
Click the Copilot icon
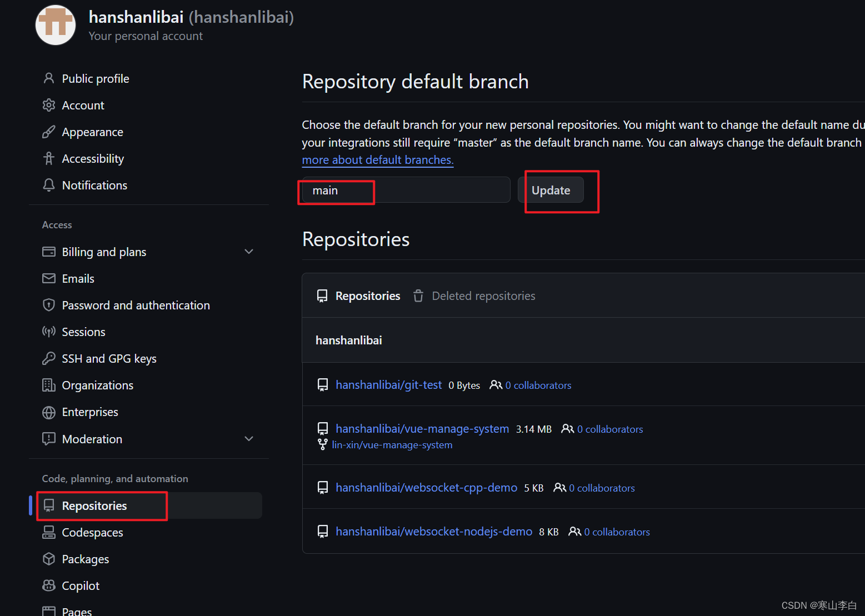click(49, 585)
